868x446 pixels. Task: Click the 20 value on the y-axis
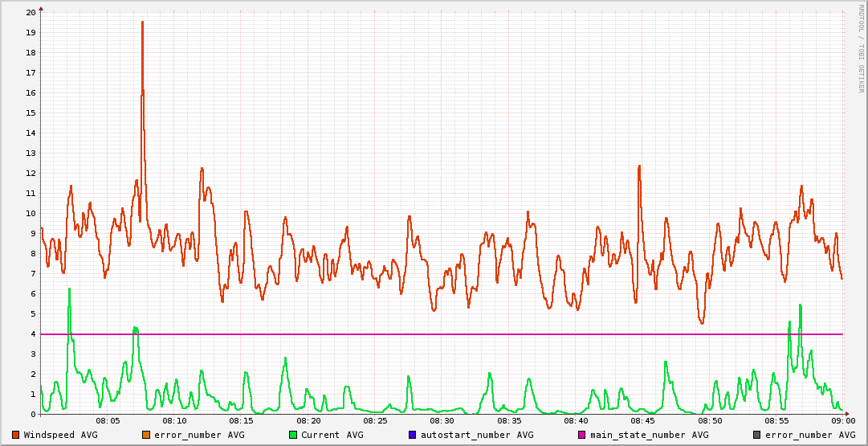[x=31, y=13]
